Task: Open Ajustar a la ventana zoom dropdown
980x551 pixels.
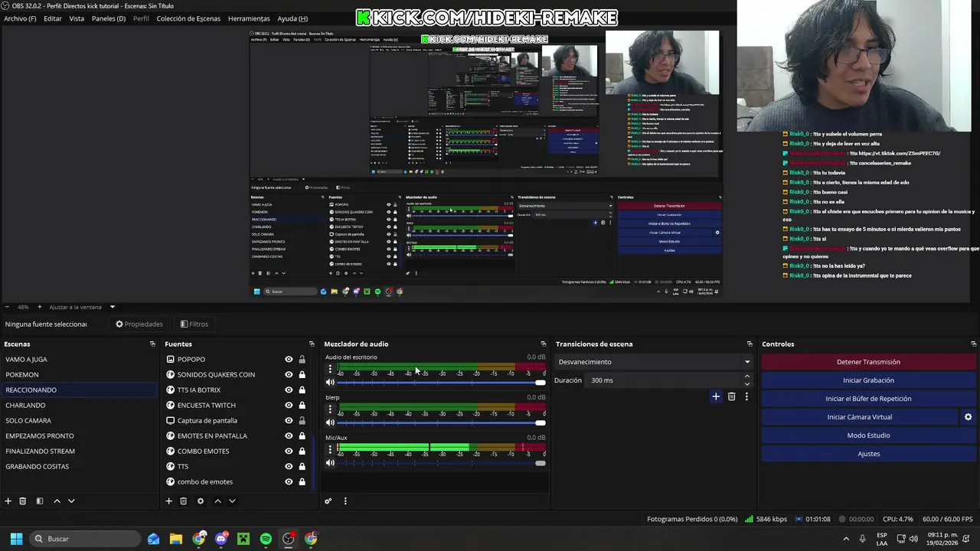Action: point(82,307)
